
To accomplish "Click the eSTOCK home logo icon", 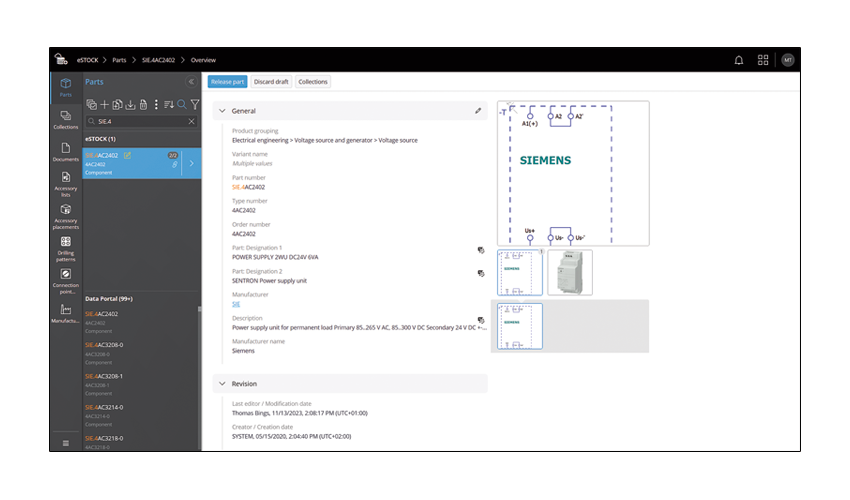I will tap(61, 60).
